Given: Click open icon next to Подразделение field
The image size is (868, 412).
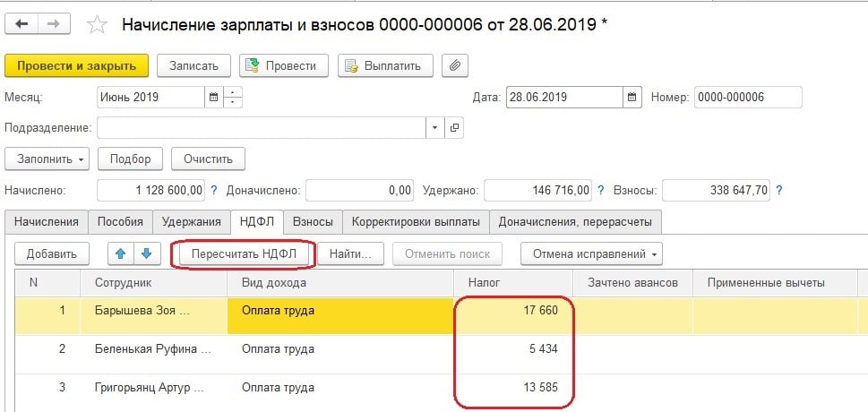Looking at the screenshot, I should 454,128.
